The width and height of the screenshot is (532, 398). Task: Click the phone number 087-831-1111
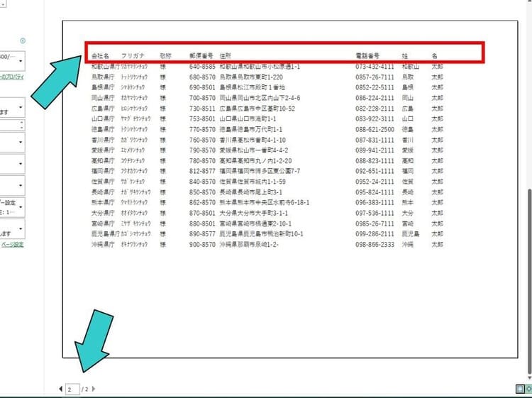pyautogui.click(x=375, y=140)
